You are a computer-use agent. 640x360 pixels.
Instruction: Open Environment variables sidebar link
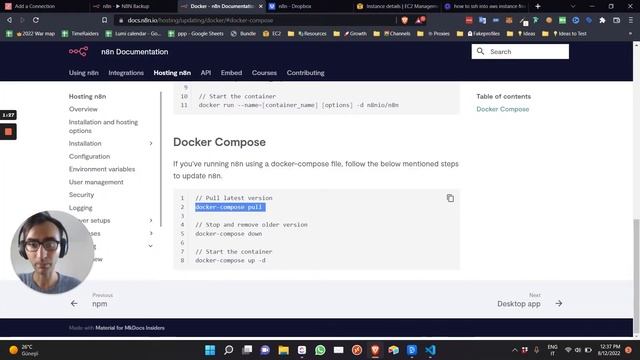pyautogui.click(x=102, y=169)
